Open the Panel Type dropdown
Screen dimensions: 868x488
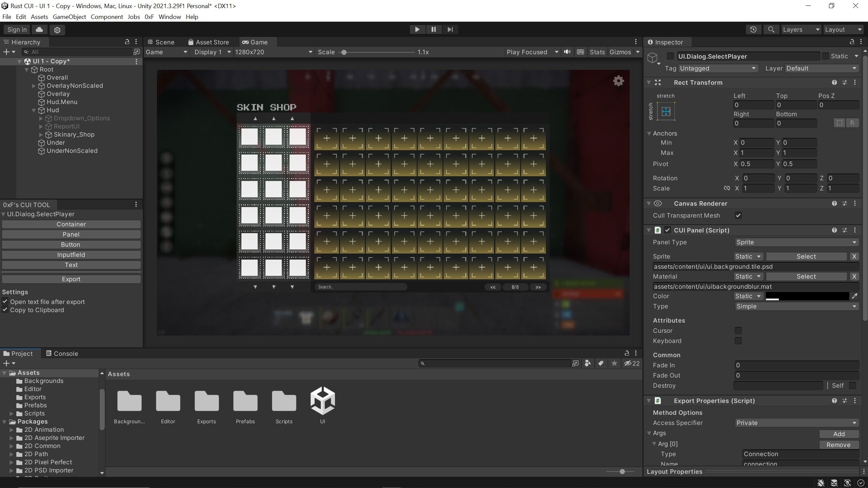(x=796, y=242)
